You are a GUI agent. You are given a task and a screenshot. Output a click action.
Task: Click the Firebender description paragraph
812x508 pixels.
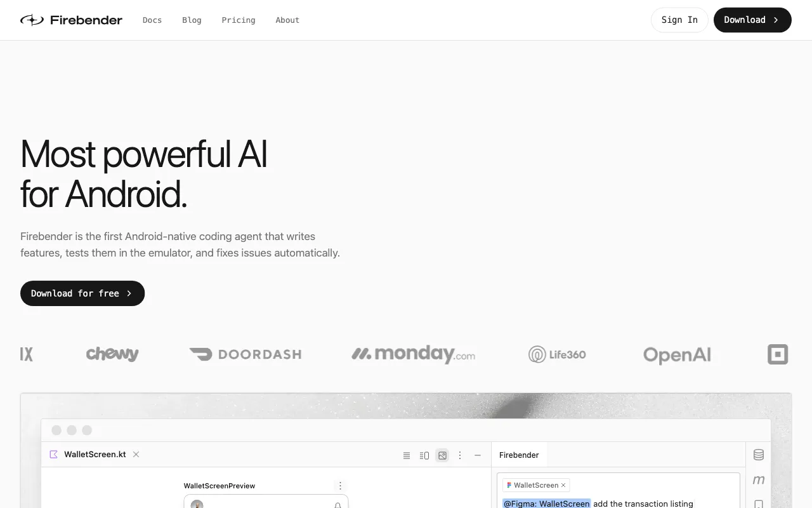[x=180, y=244]
